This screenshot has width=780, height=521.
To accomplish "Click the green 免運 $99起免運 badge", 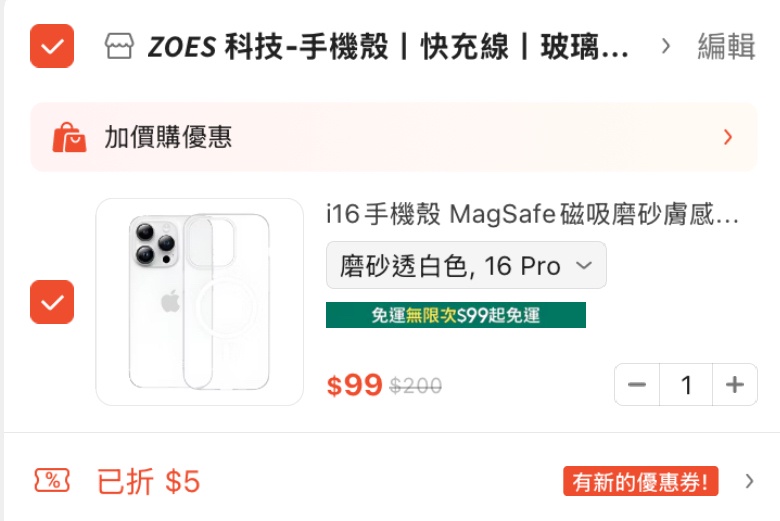I will coord(455,315).
